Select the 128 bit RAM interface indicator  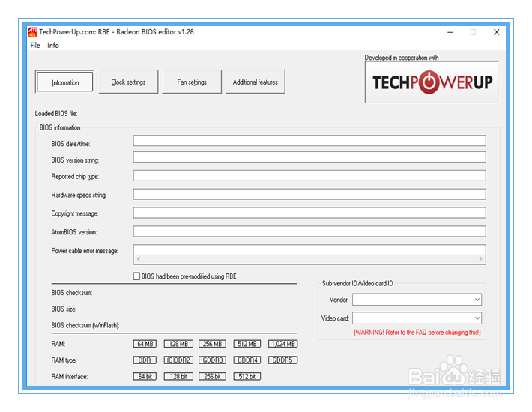[x=178, y=376]
